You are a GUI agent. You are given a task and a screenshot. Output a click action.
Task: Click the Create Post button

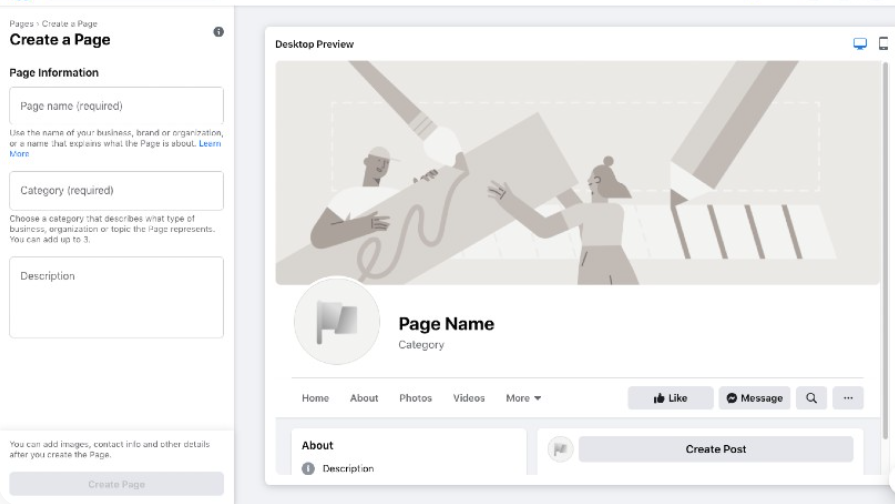pyautogui.click(x=715, y=449)
